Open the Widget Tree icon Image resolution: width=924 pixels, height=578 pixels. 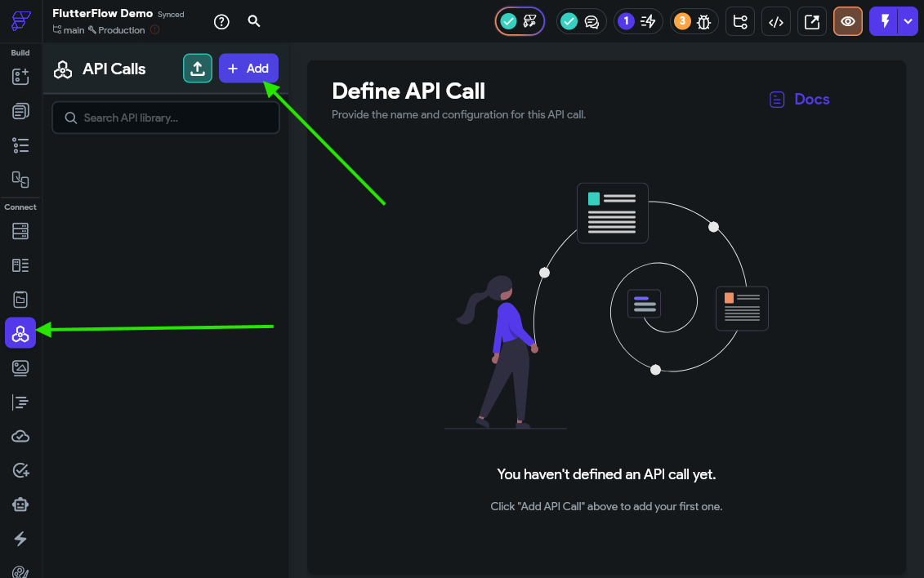[20, 144]
